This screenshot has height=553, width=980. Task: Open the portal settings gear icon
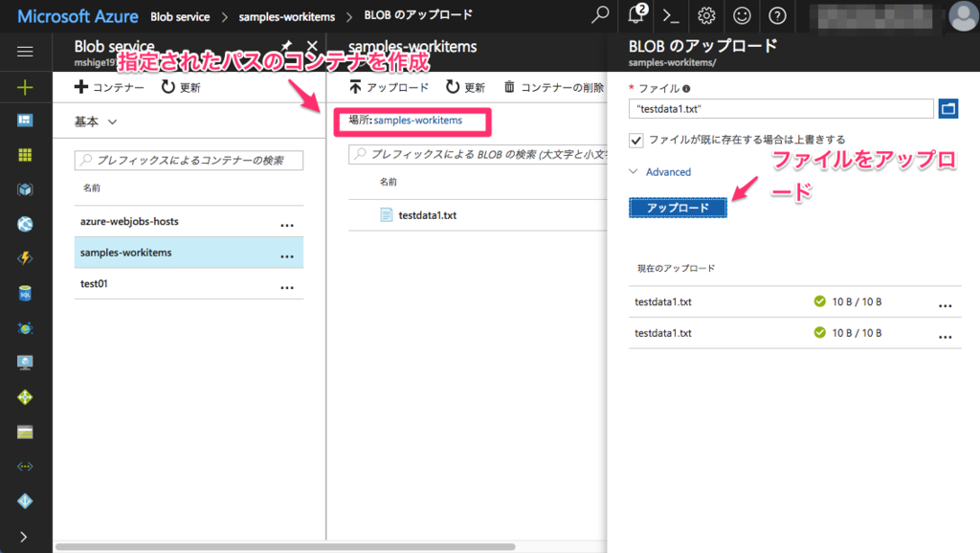point(705,16)
